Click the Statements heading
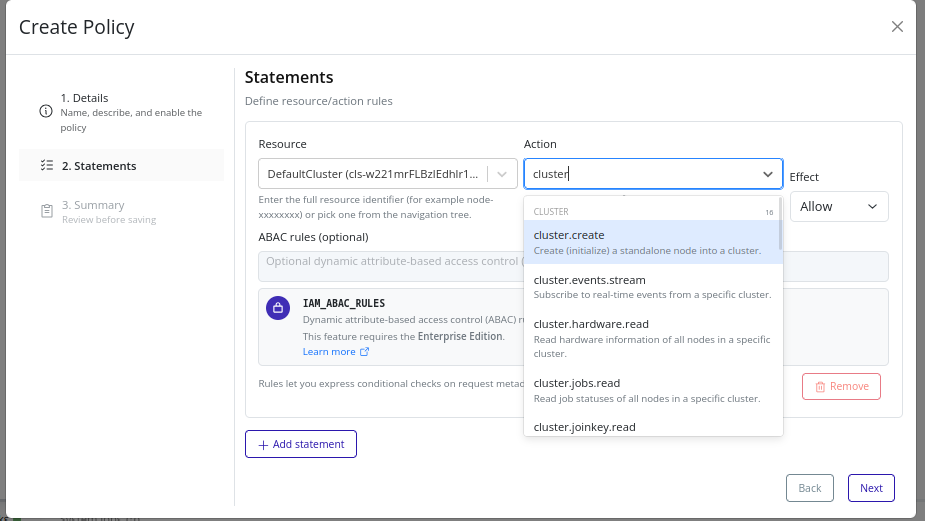This screenshot has width=925, height=521. point(289,77)
